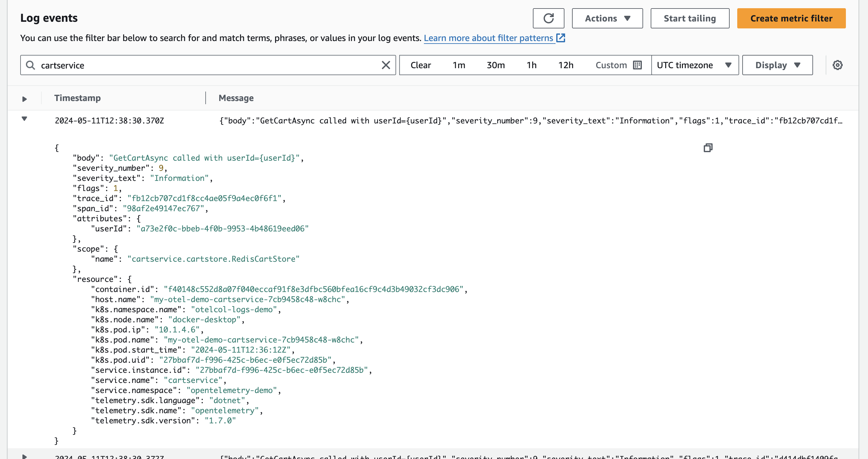Click k8s.pod.name value in resource block
This screenshot has height=459, width=868.
click(x=261, y=340)
